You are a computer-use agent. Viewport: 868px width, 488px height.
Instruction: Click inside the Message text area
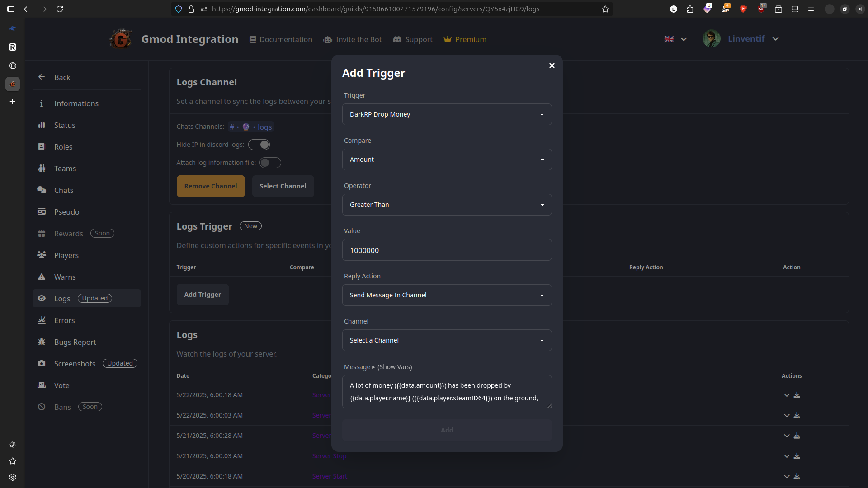(447, 392)
